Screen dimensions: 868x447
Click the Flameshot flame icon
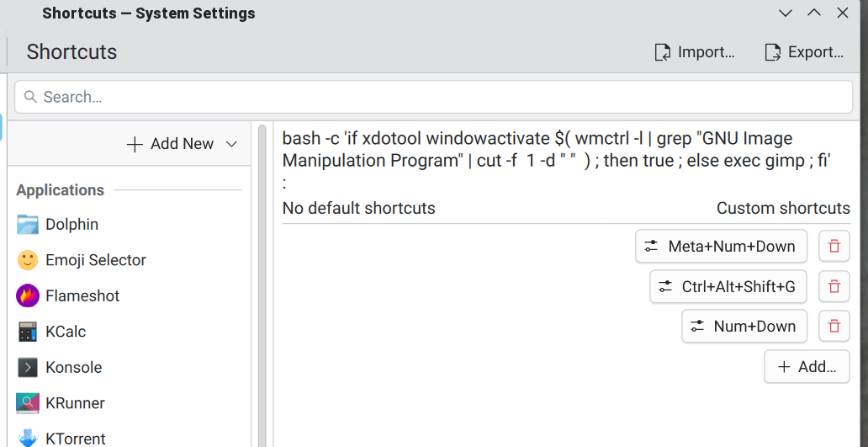tap(28, 296)
